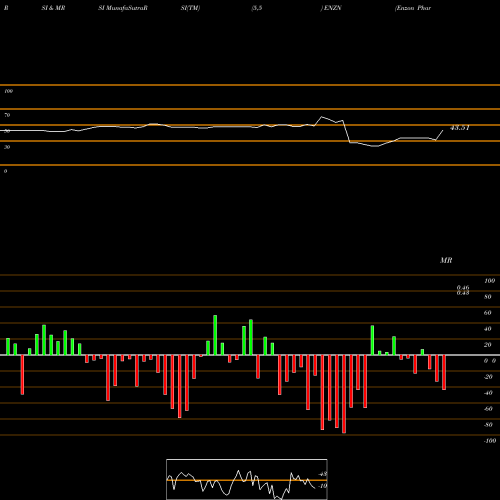Click the 0.46 value near MR scale
This screenshot has height=500, width=500.
pyautogui.click(x=463, y=287)
